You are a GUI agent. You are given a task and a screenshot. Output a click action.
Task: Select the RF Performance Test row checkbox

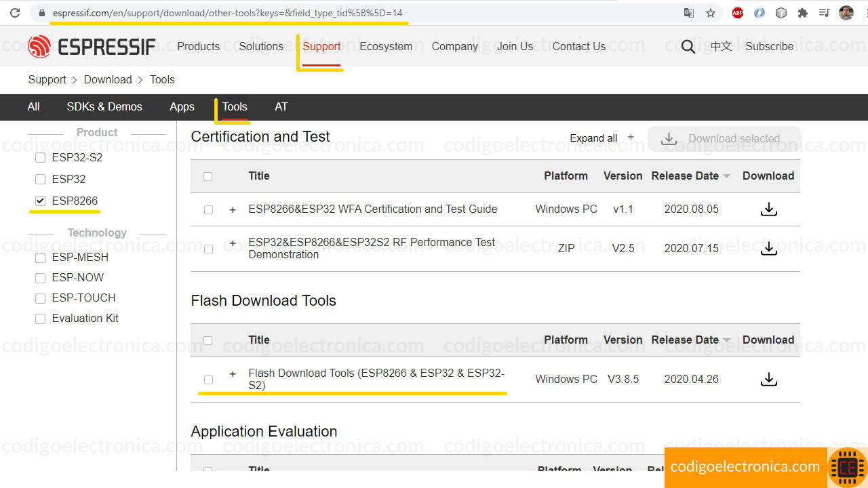(x=208, y=249)
